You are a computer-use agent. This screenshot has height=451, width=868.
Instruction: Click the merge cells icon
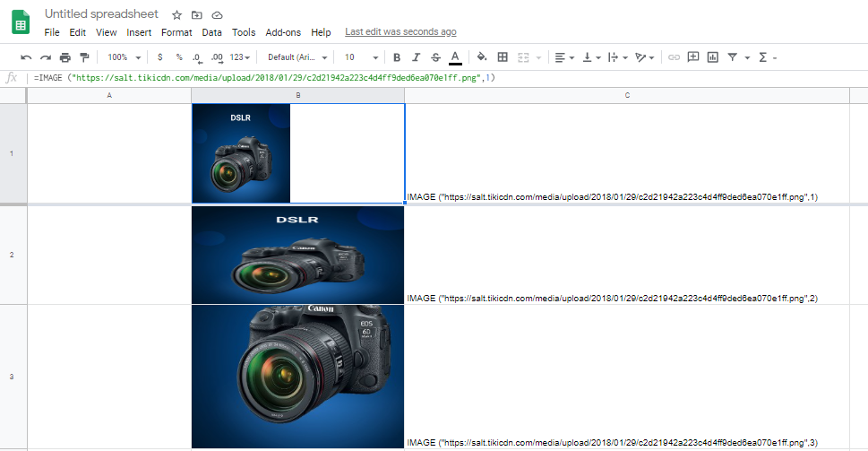(523, 57)
